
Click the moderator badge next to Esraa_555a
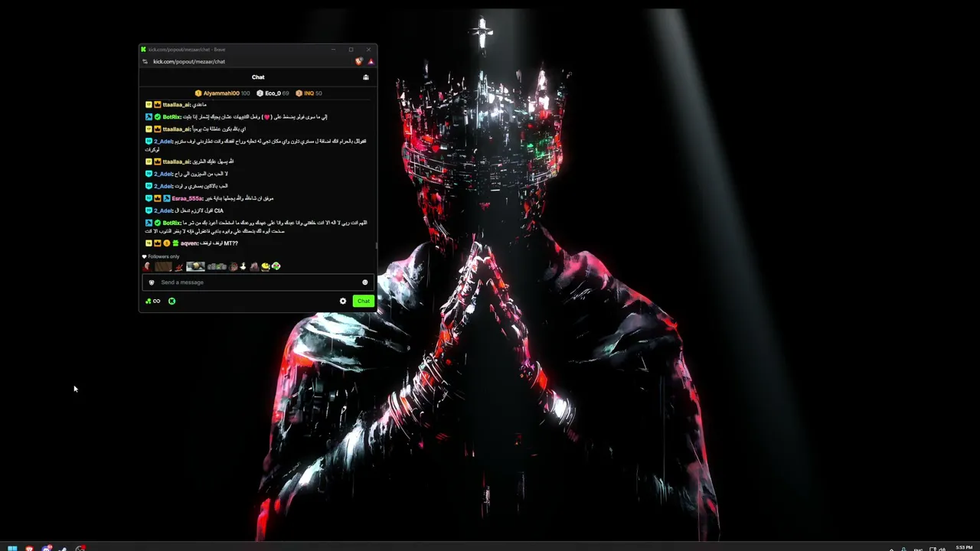coord(166,198)
